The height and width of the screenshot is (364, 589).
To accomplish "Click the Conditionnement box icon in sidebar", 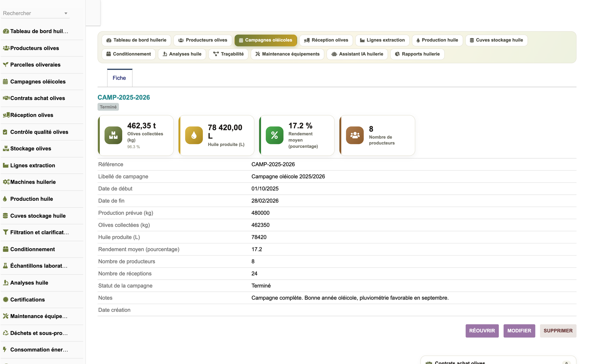I will [5, 249].
